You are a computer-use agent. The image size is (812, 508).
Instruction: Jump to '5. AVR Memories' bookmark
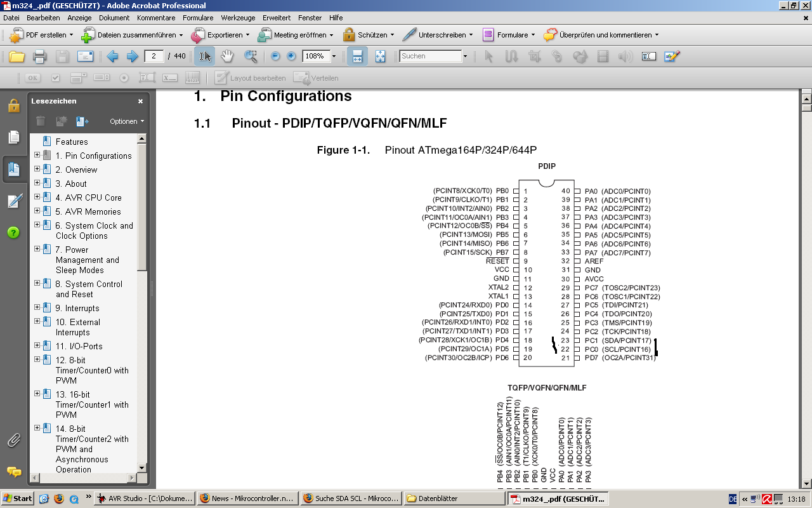(88, 211)
